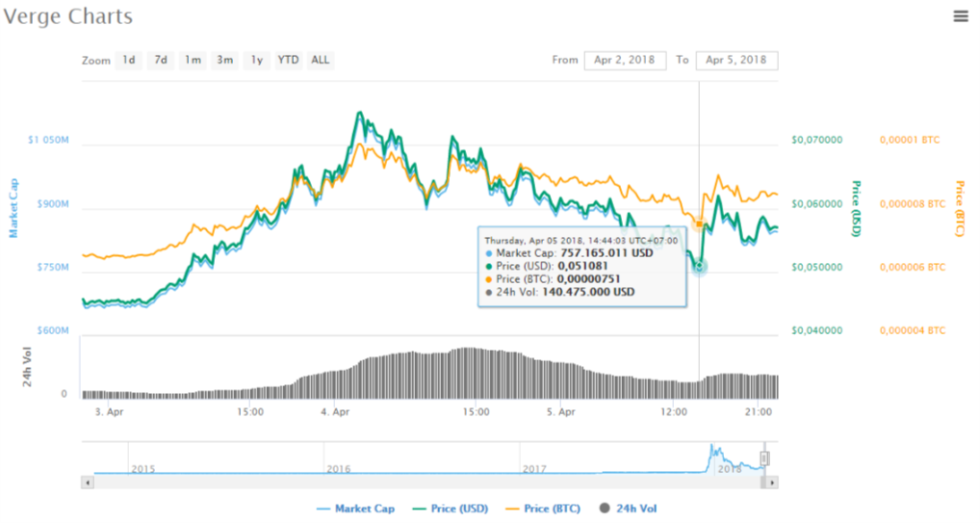Click the '$0,050000' price axis label

tap(817, 268)
